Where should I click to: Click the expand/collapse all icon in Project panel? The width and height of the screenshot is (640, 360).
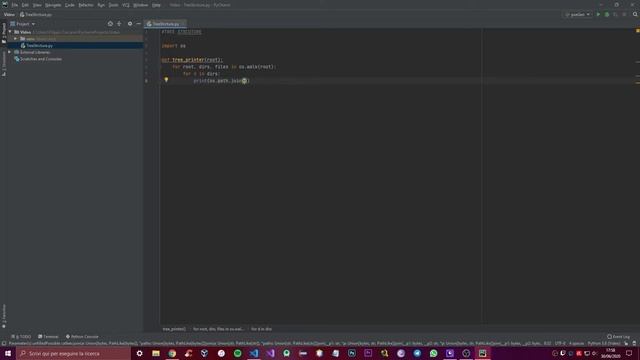119,24
